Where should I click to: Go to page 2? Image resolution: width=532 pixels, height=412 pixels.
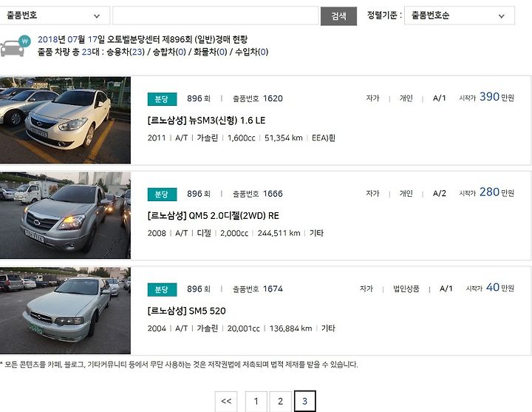280,401
